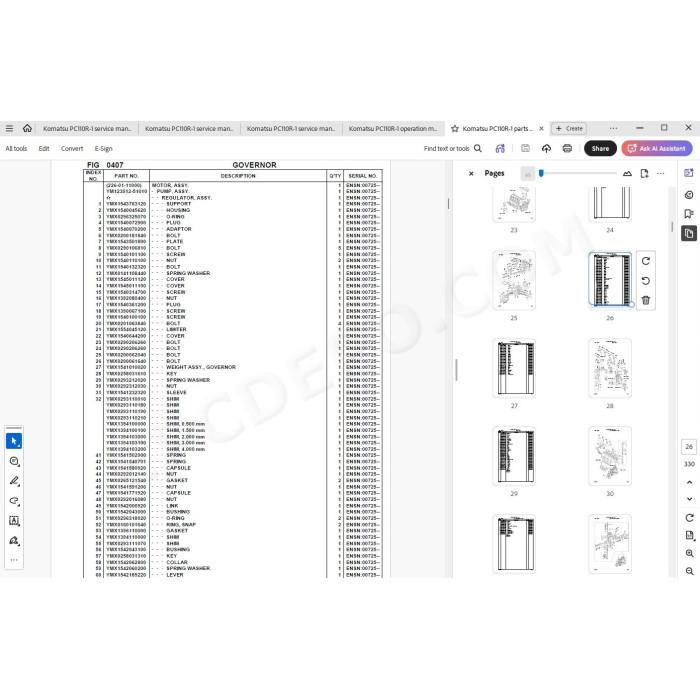This screenshot has height=700, width=700.
Task: Rotate the document view
Action: [x=689, y=518]
